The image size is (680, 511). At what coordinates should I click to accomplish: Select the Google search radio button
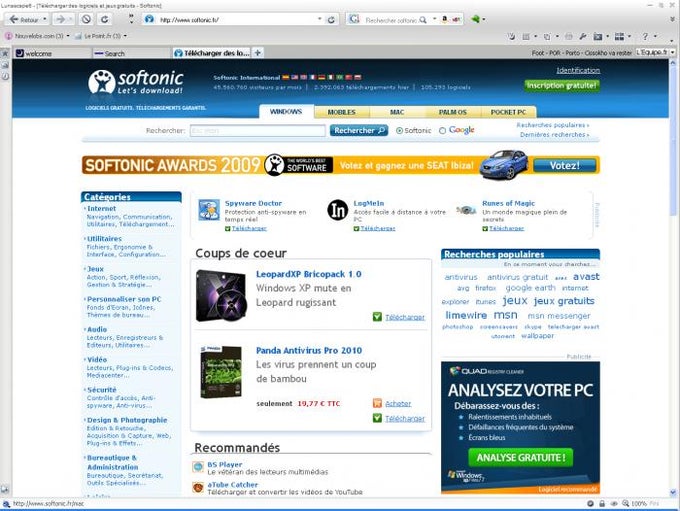click(442, 131)
